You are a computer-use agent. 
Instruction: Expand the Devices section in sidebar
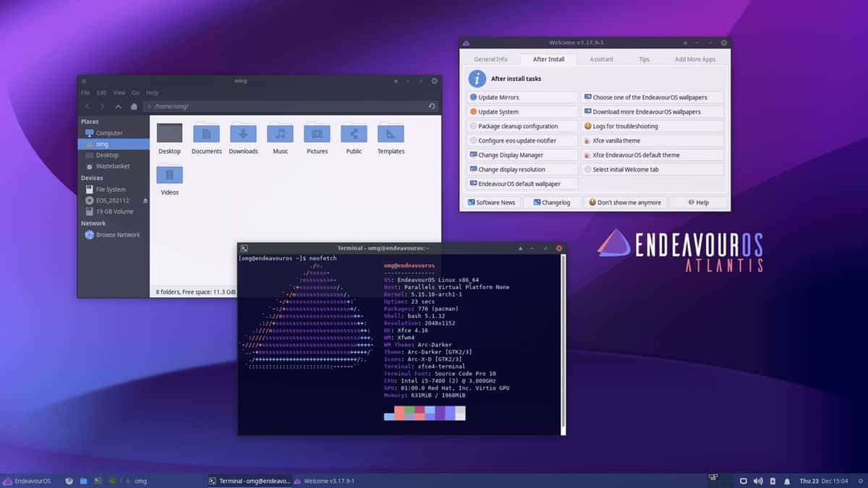[x=93, y=177]
